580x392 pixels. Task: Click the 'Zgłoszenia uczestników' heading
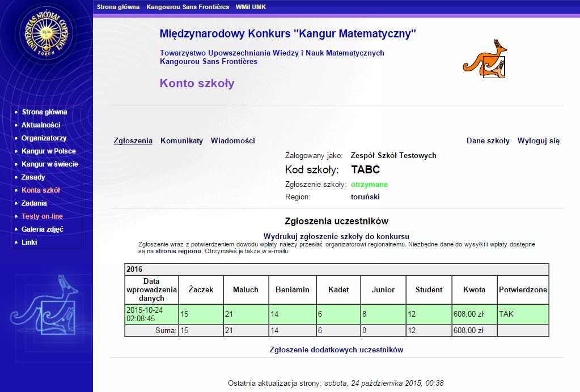coord(336,221)
